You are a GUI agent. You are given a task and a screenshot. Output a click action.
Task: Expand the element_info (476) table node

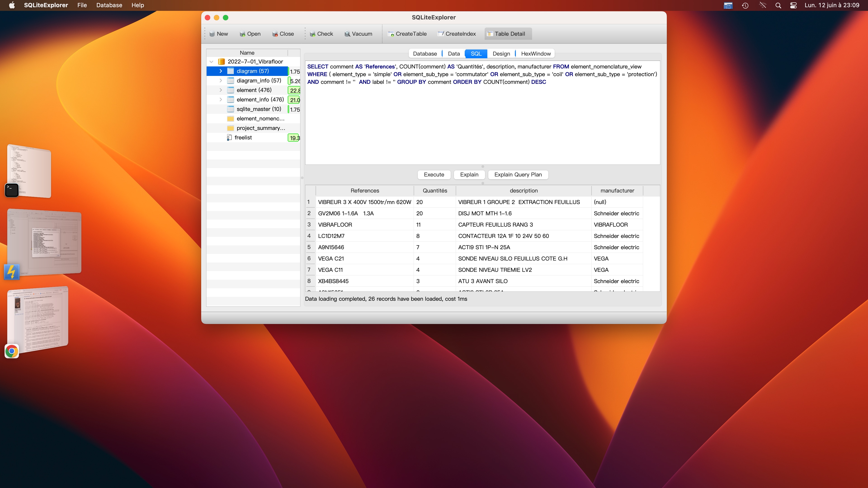(221, 99)
